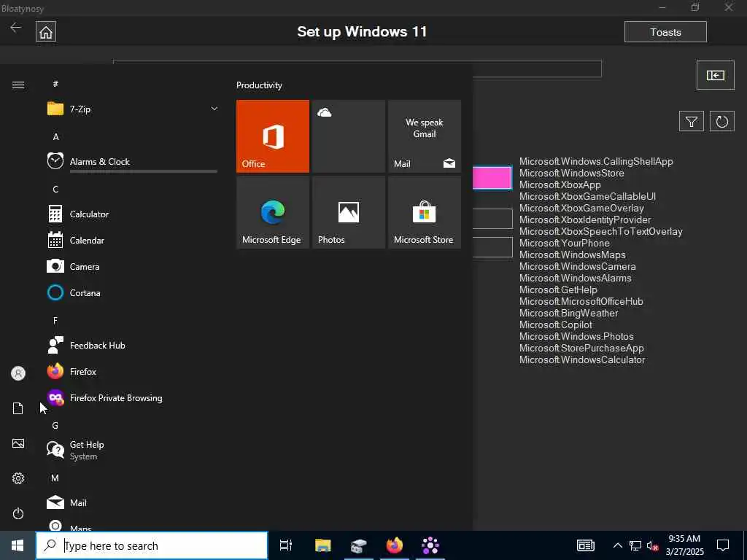Open Cortana from the app list
This screenshot has width=747, height=560.
[133, 292]
